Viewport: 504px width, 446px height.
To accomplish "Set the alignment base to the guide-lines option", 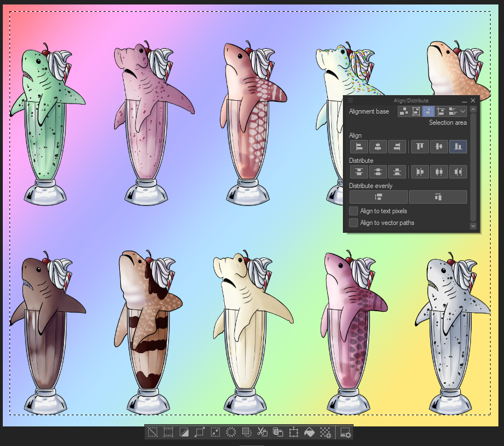I will tap(440, 111).
